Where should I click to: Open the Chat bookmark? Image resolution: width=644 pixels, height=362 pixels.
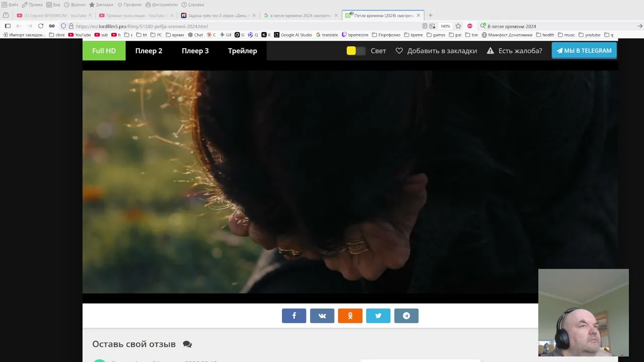[195, 35]
